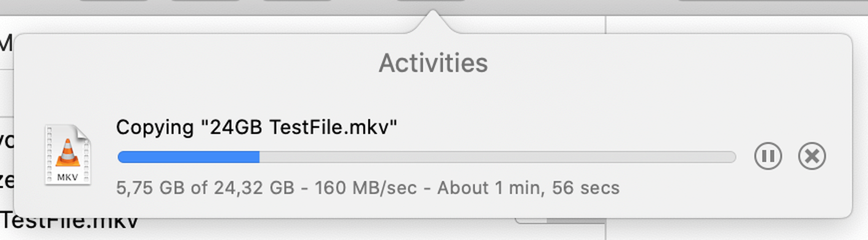Click the "5,75 GB of 24,32 GB" text
868x240 pixels.
[205, 188]
